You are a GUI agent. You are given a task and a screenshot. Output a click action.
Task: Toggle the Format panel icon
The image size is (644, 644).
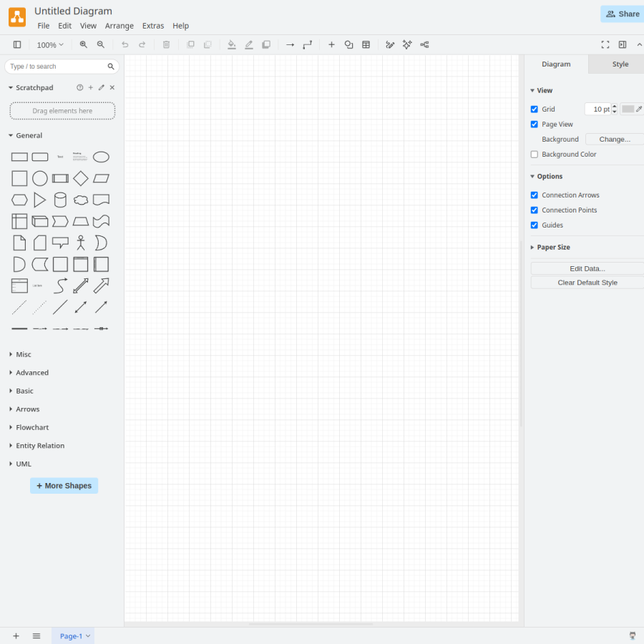point(623,45)
